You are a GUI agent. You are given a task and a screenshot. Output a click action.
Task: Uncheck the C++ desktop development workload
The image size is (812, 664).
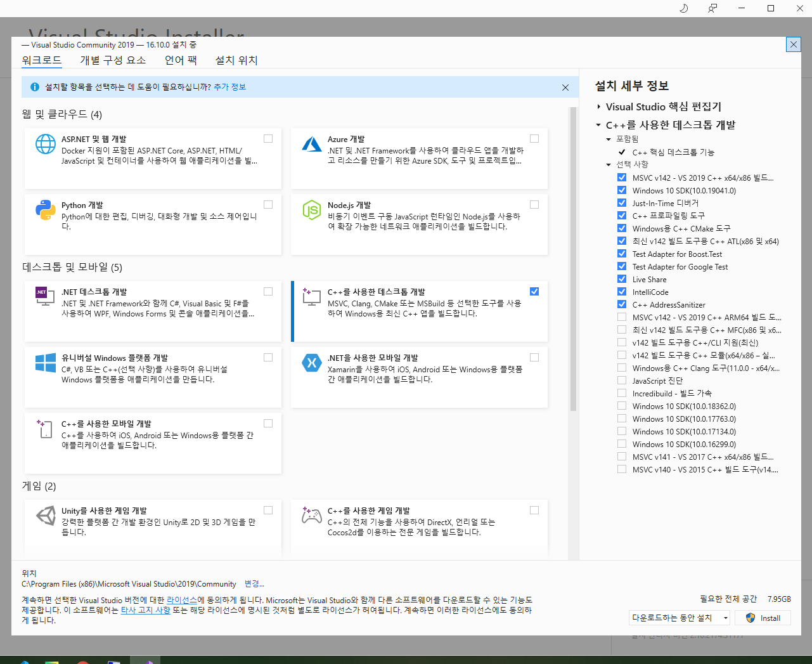(x=534, y=291)
